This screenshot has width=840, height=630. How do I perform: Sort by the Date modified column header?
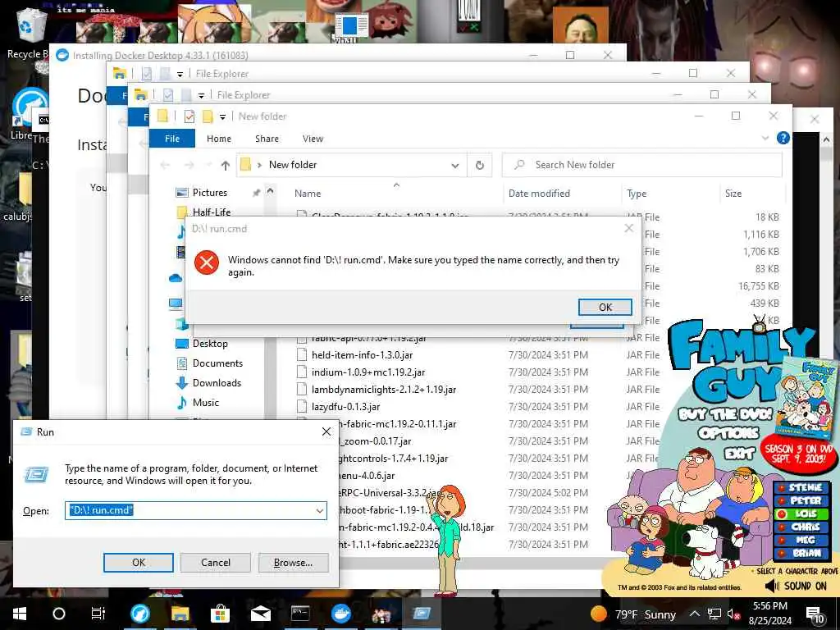point(539,194)
